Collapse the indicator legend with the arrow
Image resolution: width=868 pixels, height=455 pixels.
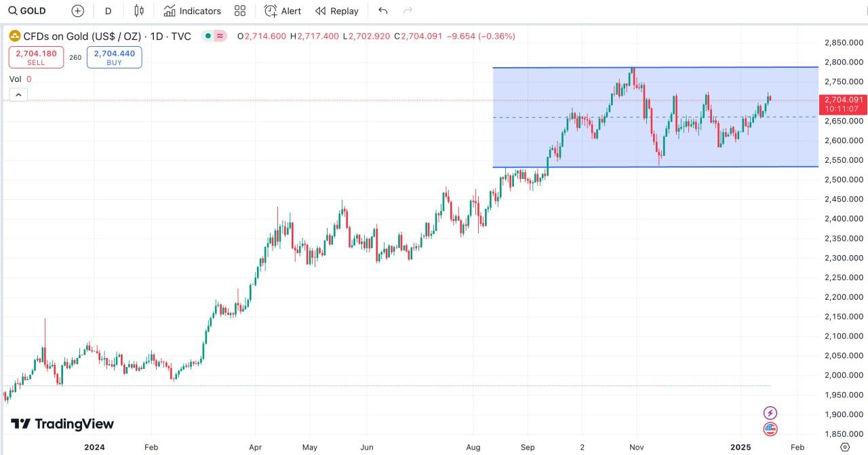[18, 95]
